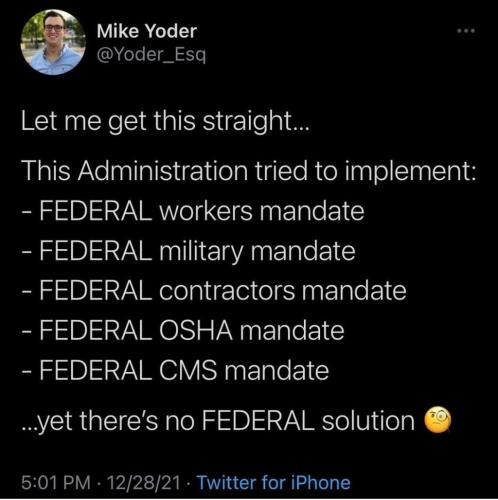Click the 'Let me get this straight...' line
The height and width of the screenshot is (500, 498).
[165, 121]
